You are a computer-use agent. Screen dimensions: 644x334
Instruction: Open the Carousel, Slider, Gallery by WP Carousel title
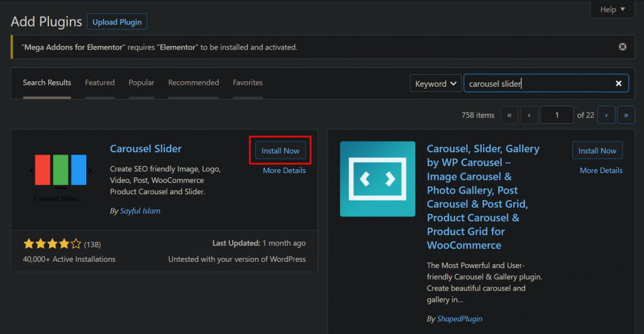point(483,197)
